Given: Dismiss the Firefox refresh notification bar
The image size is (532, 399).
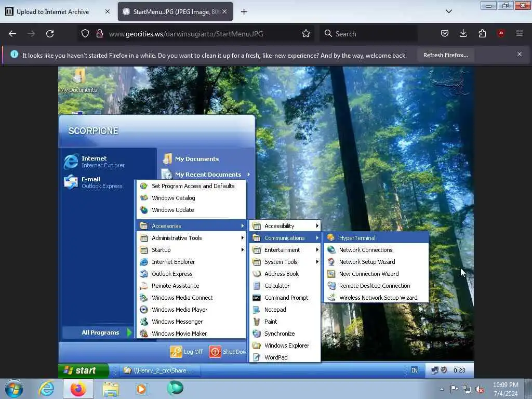Looking at the screenshot, I should pos(519,54).
